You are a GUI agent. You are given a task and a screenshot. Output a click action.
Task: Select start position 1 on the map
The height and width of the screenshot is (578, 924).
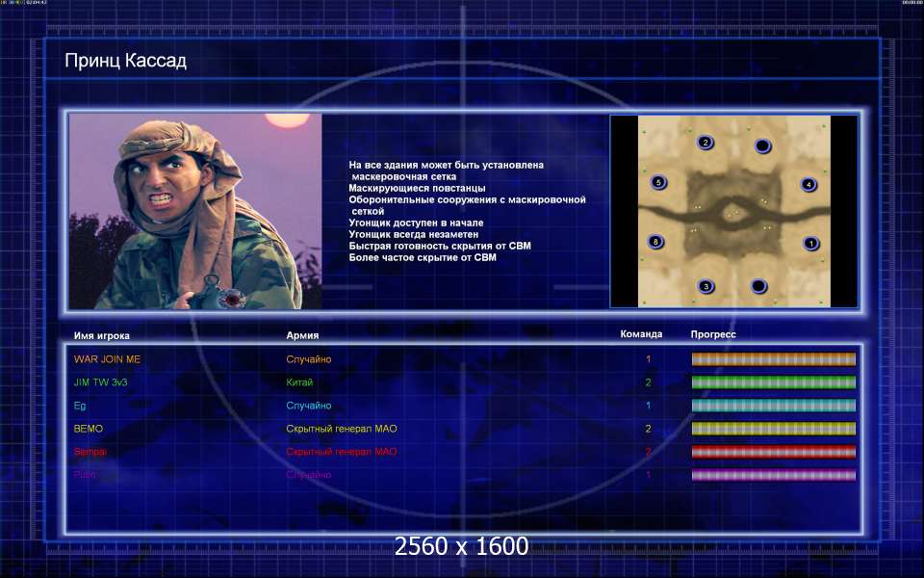pos(810,243)
